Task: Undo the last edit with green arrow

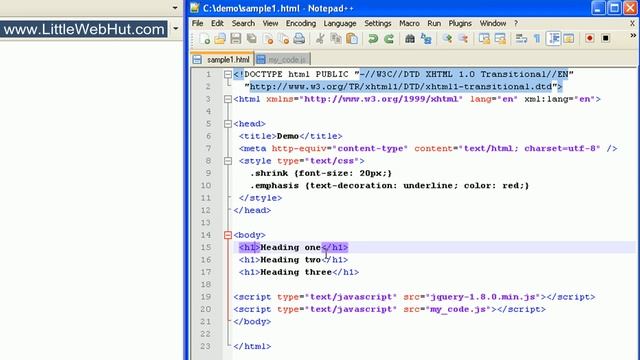Action: (x=373, y=39)
